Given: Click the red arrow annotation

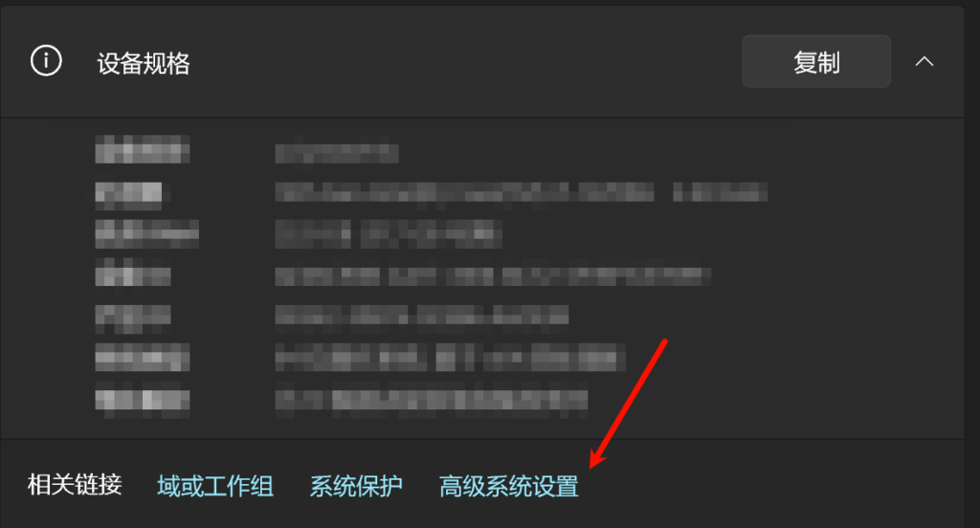Looking at the screenshot, I should [x=628, y=404].
